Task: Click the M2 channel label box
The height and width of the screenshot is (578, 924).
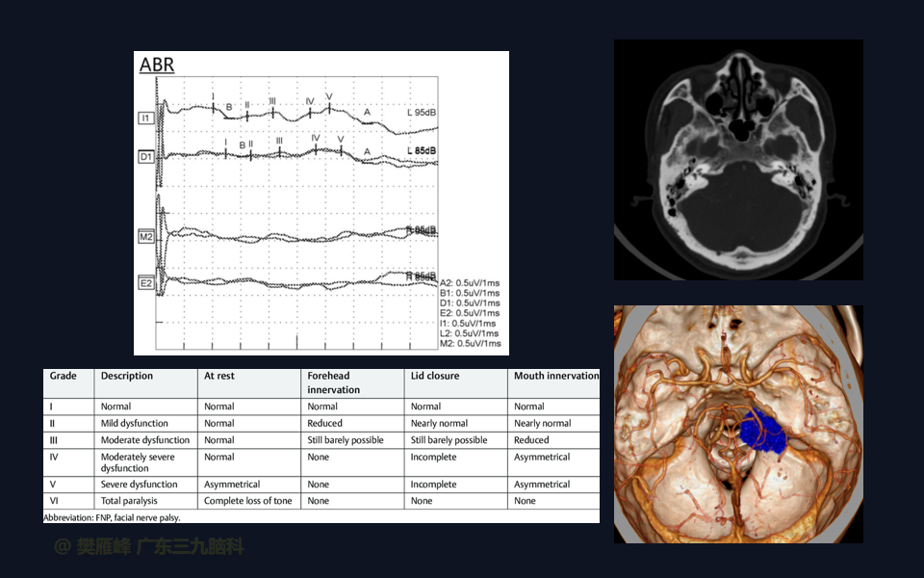Action: tap(146, 236)
